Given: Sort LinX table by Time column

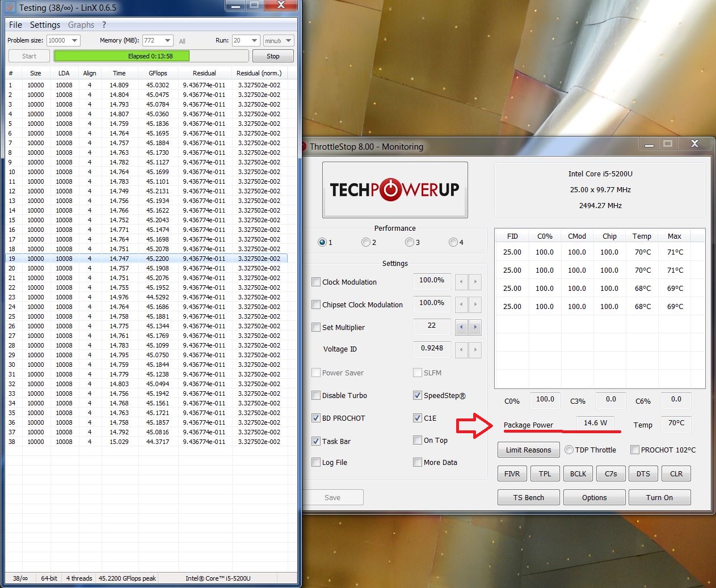Looking at the screenshot, I should pos(119,73).
